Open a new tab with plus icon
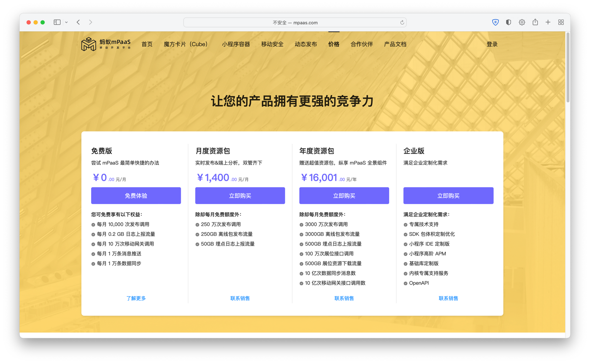 tap(548, 22)
